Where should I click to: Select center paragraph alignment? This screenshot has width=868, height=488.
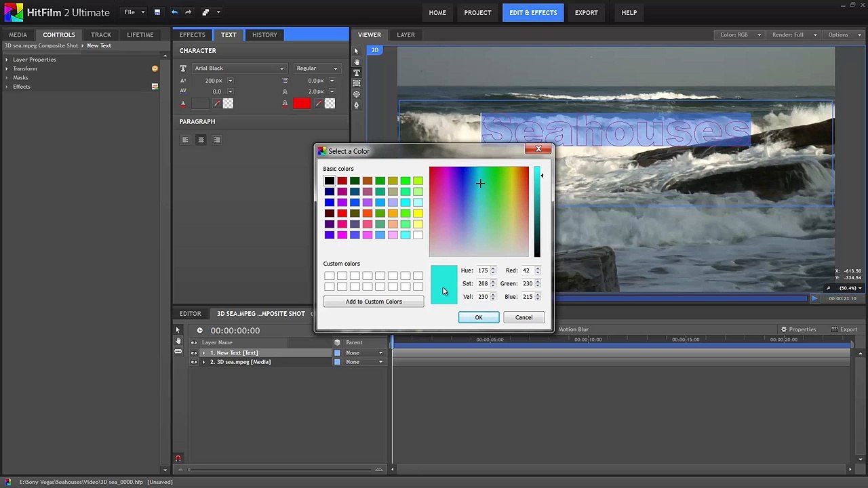201,140
